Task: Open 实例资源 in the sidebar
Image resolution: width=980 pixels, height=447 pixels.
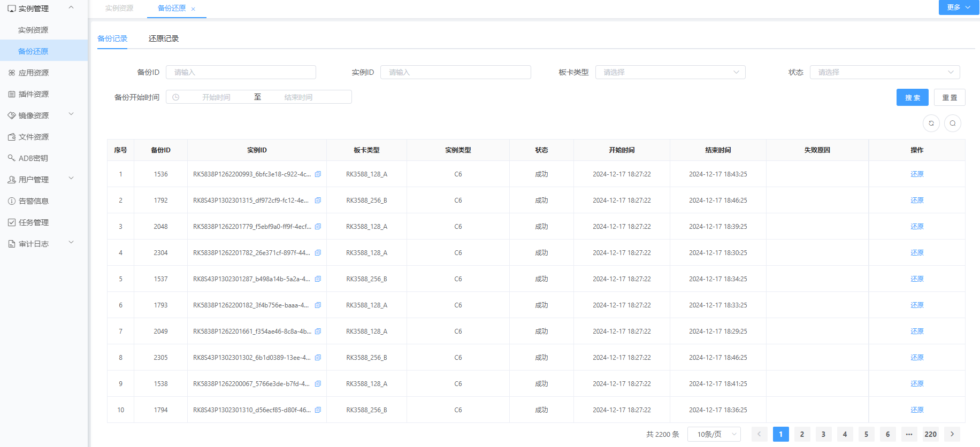Action: point(44,30)
